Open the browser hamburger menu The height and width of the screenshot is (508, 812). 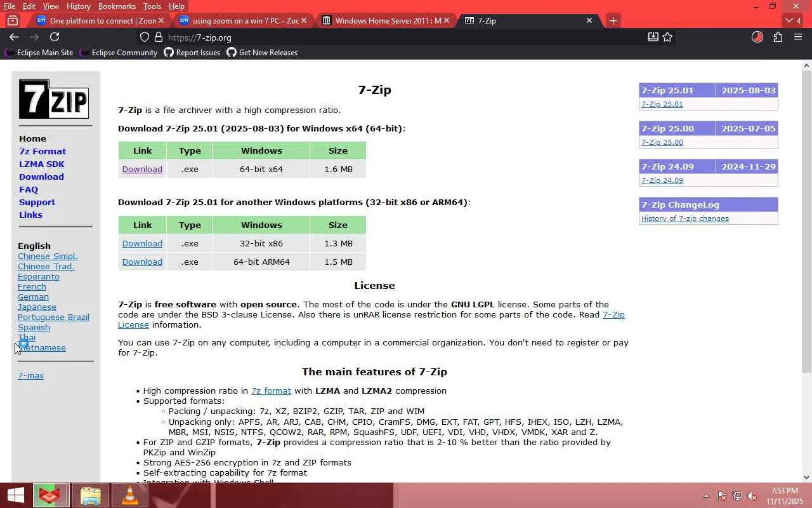tap(798, 37)
